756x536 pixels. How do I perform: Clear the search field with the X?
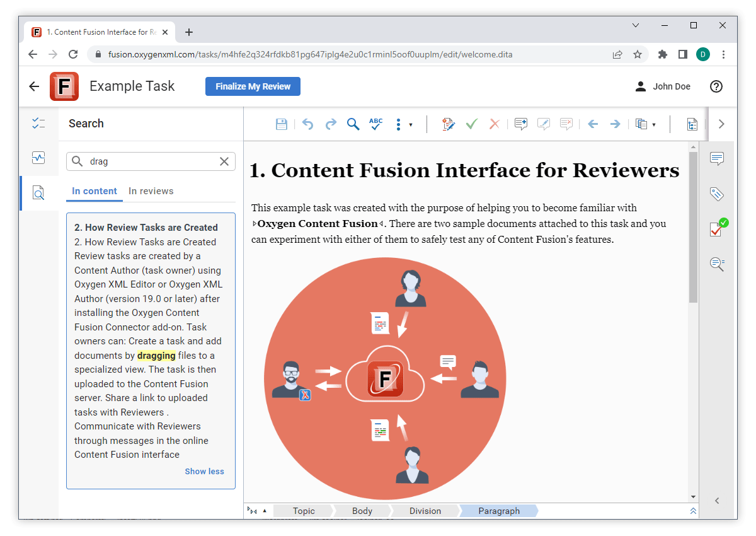coord(224,161)
